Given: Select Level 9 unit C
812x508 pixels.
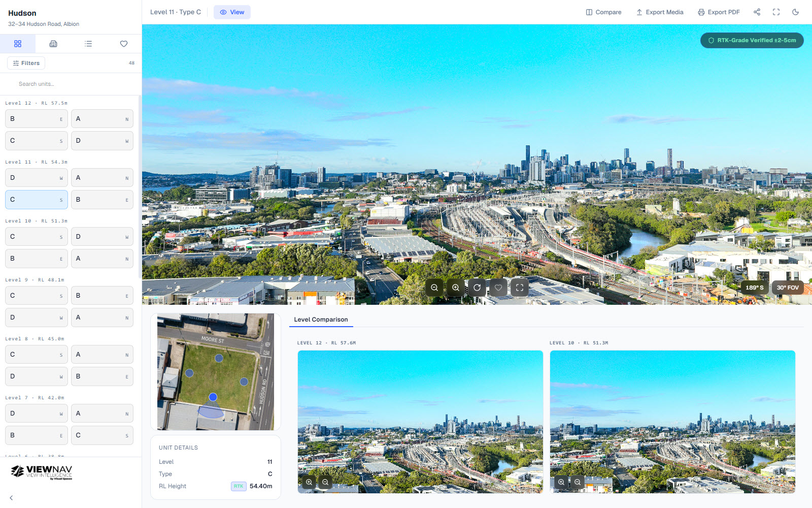Looking at the screenshot, I should [x=37, y=296].
